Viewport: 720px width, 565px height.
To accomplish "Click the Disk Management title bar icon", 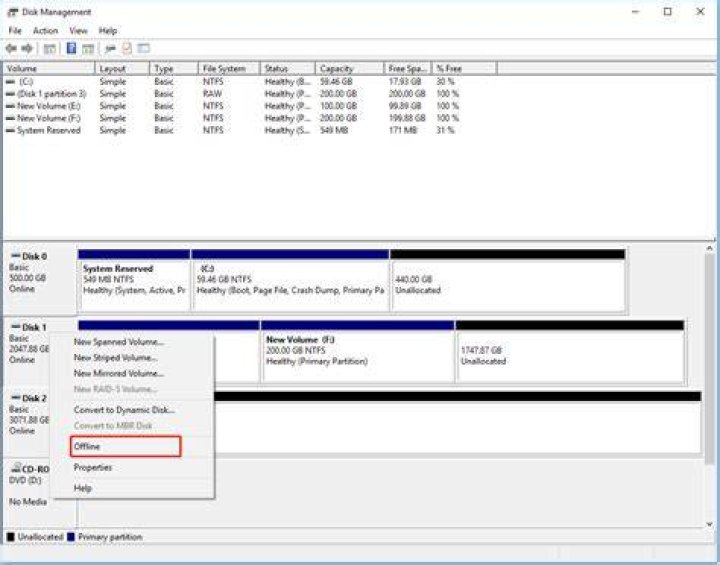I will tap(13, 12).
